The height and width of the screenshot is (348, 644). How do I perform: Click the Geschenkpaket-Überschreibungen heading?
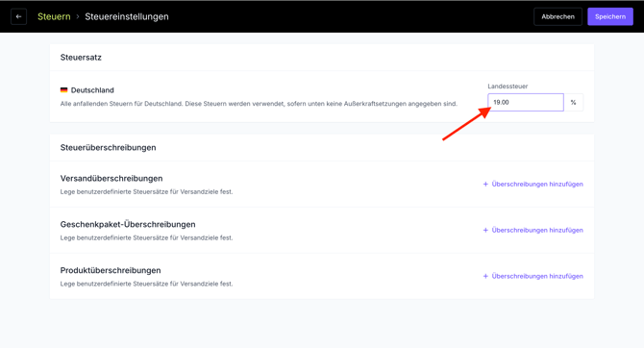(128, 224)
